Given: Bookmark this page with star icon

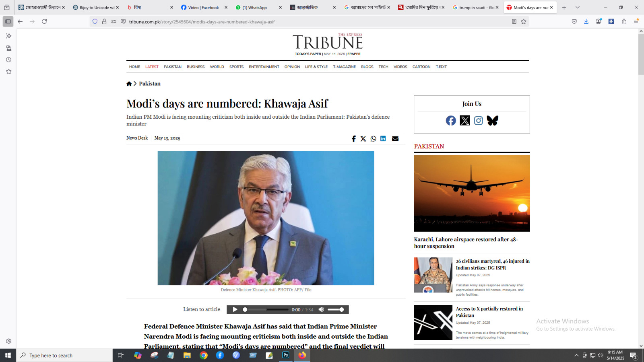Looking at the screenshot, I should coord(524,22).
